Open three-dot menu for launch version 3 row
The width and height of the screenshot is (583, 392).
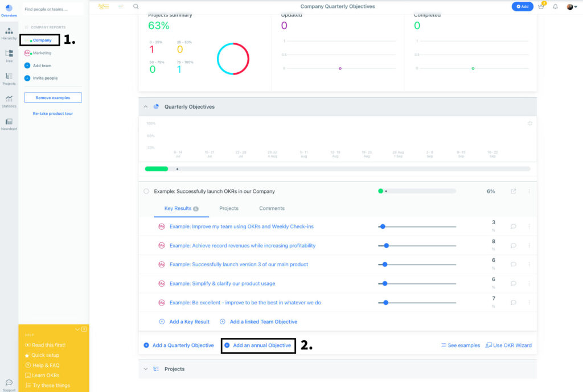[529, 264]
